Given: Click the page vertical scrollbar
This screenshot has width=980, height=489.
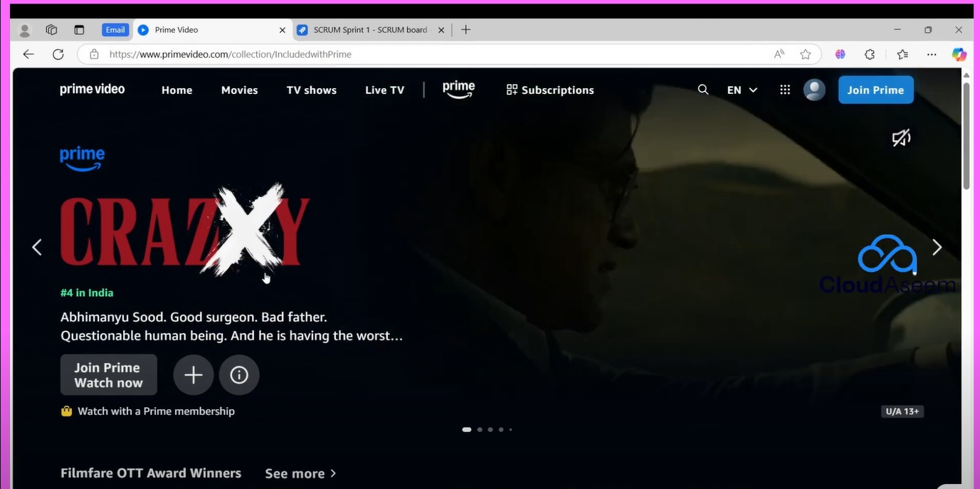Looking at the screenshot, I should [x=966, y=135].
